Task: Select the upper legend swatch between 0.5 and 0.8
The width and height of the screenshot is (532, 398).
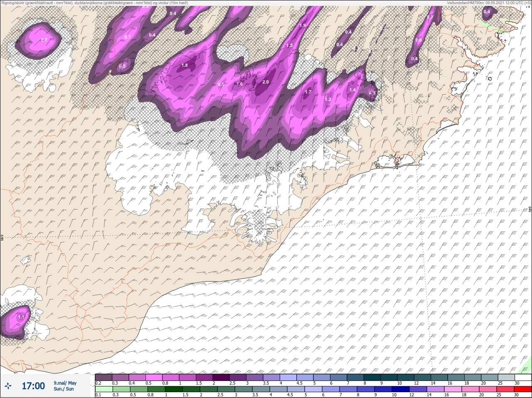Action: [x=154, y=377]
